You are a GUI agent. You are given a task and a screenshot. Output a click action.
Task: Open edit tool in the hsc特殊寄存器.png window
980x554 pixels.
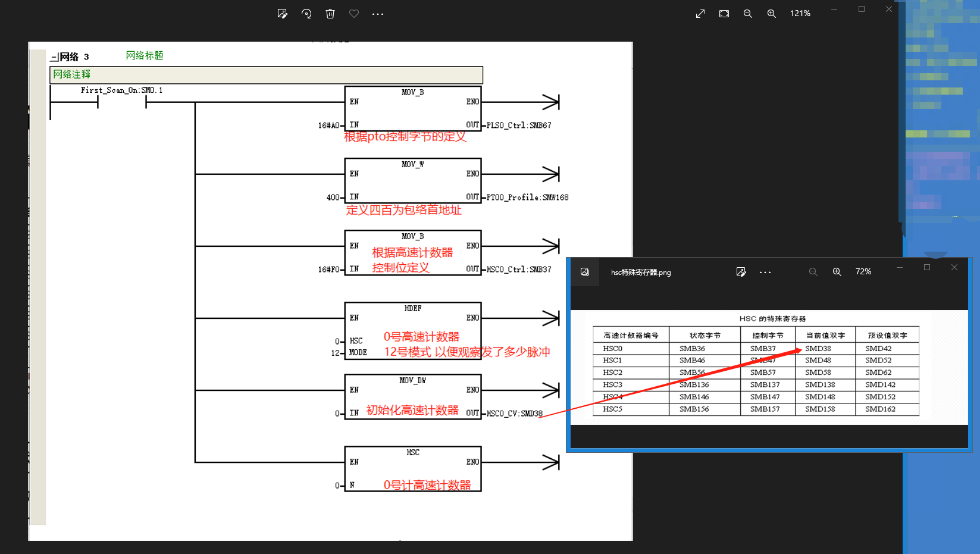[x=741, y=272]
